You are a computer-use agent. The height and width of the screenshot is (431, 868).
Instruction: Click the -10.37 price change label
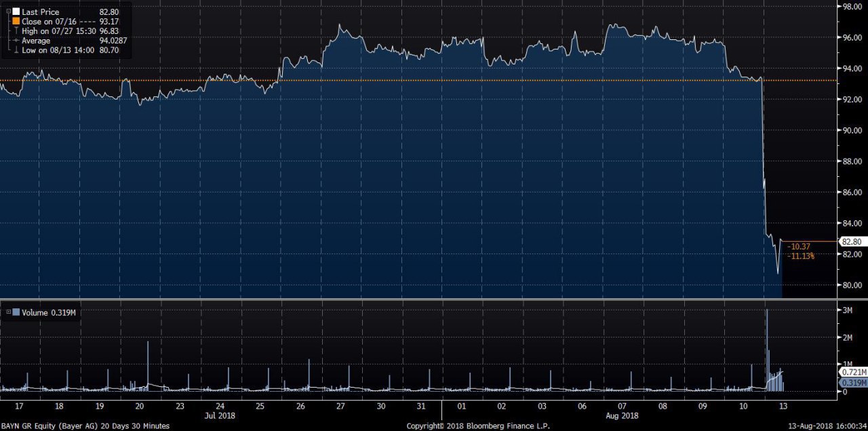tap(800, 247)
